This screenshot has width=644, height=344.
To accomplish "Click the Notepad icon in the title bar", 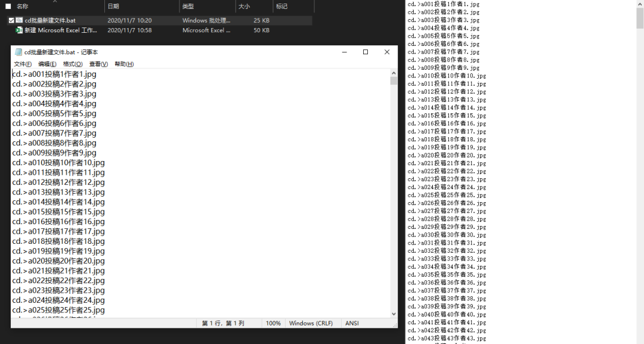I will (x=18, y=52).
